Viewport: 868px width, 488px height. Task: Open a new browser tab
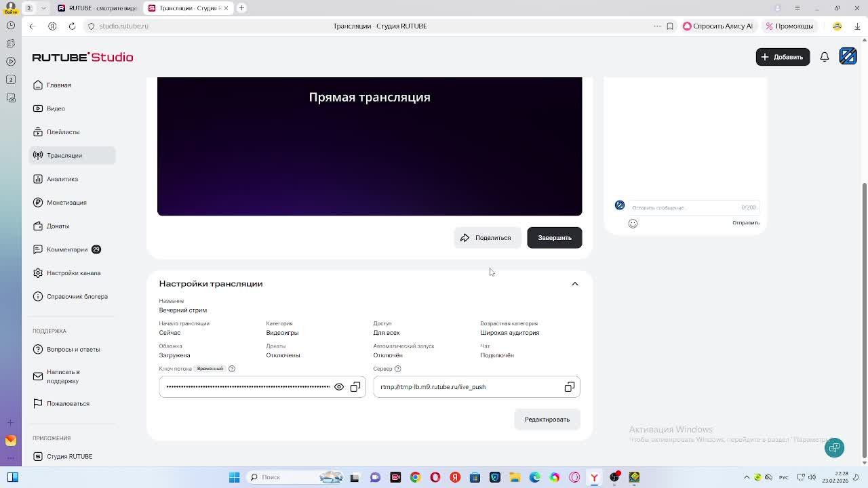pyautogui.click(x=241, y=8)
